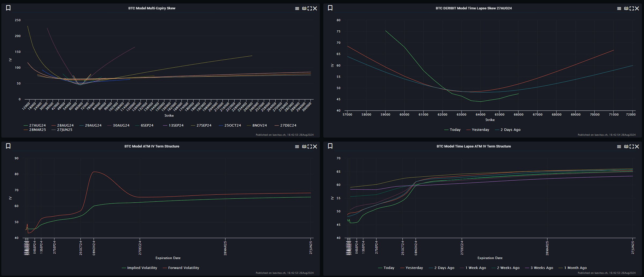Open book info icon on Multi-Expiry Skew chart

[304, 9]
